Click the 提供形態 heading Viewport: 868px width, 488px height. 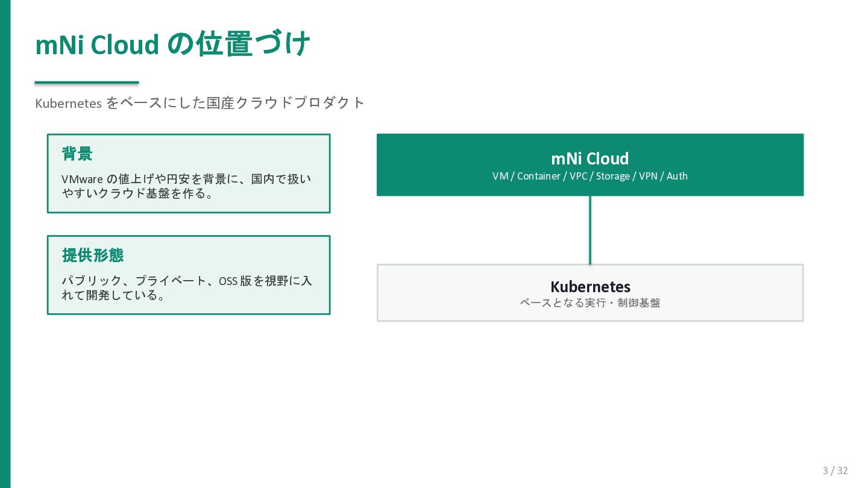[x=93, y=255]
